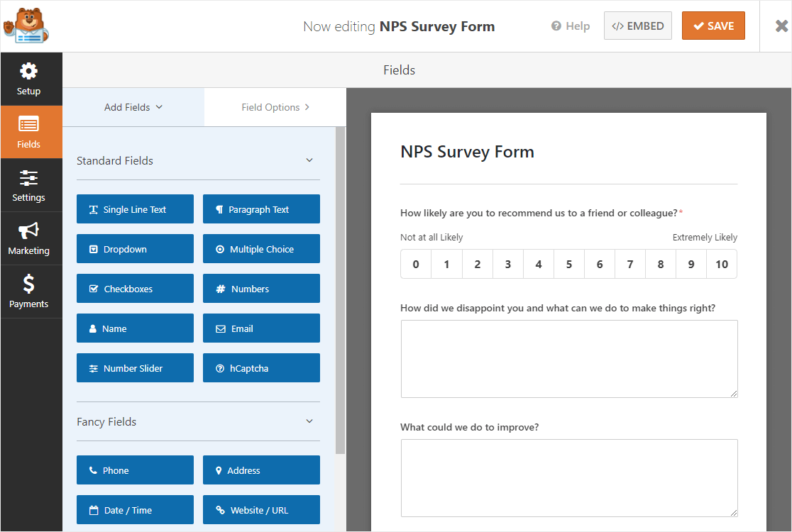
Task: Click the 'Extremely Likely' label
Action: 705,237
